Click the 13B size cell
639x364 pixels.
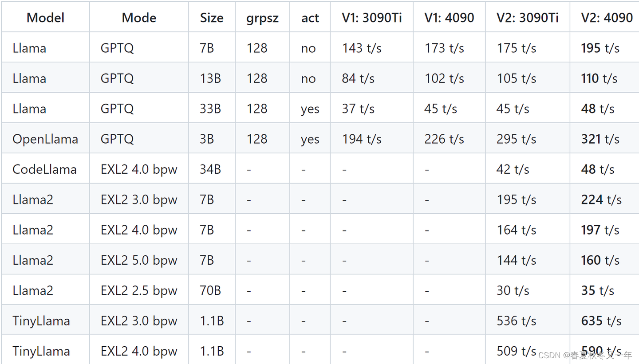(x=212, y=78)
